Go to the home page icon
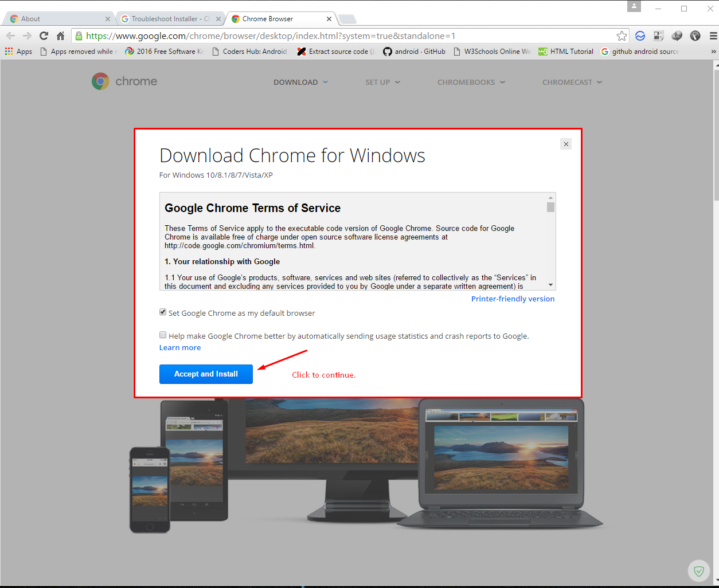Viewport: 719px width, 588px height. pos(60,36)
